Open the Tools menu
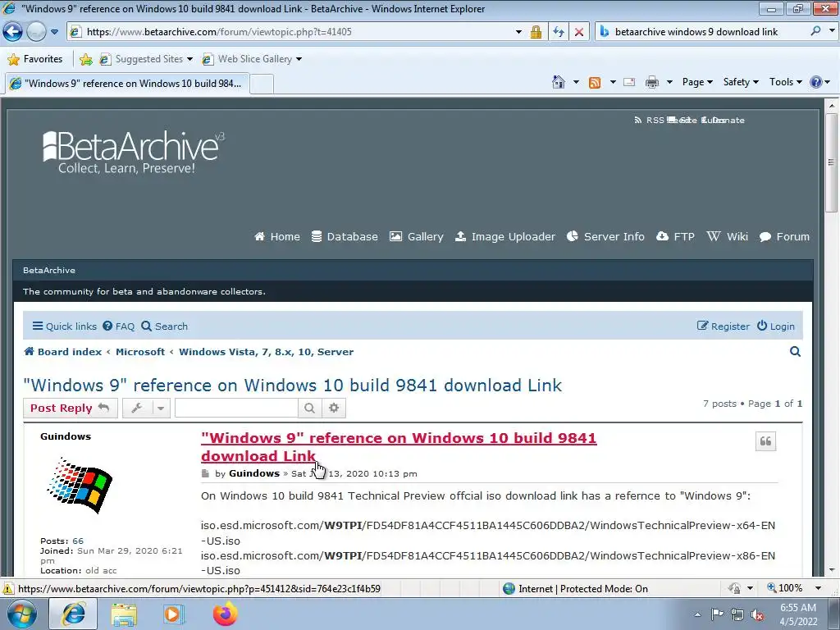The image size is (840, 630). click(x=785, y=82)
